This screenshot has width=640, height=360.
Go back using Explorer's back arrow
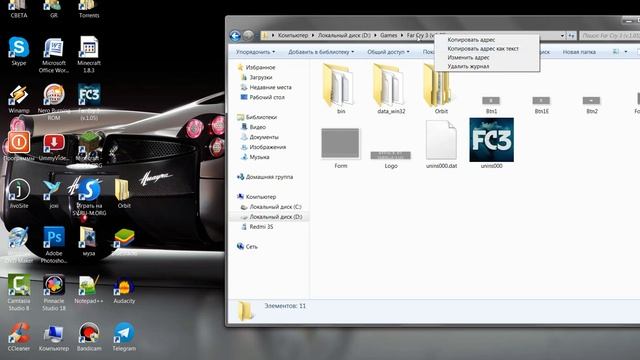tap(235, 36)
